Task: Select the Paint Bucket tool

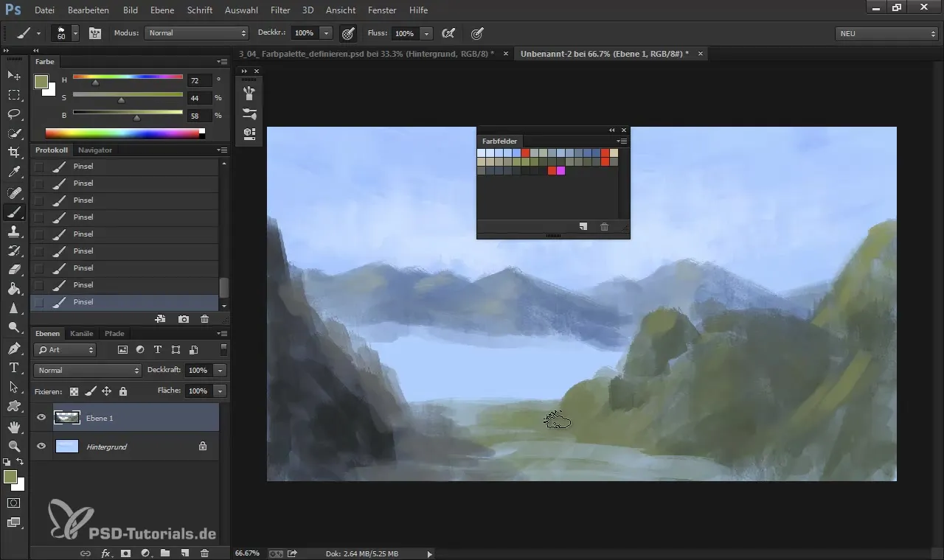Action: click(x=14, y=289)
